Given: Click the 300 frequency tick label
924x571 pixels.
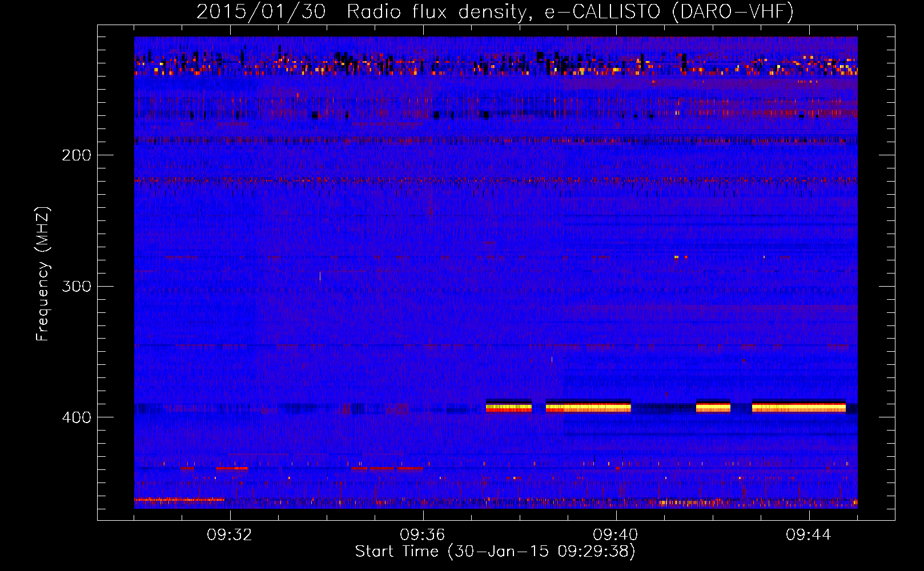Looking at the screenshot, I should 77,286.
